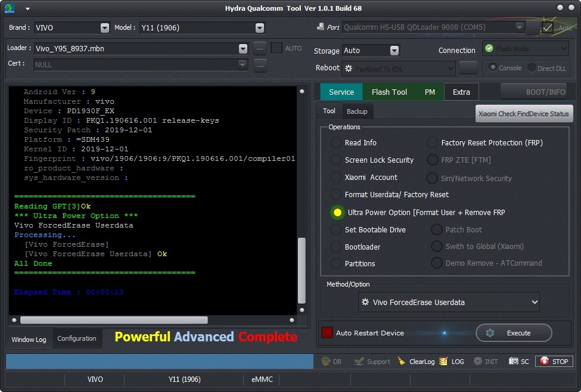Select the Patch Boot option
581x392 pixels.
(436, 229)
